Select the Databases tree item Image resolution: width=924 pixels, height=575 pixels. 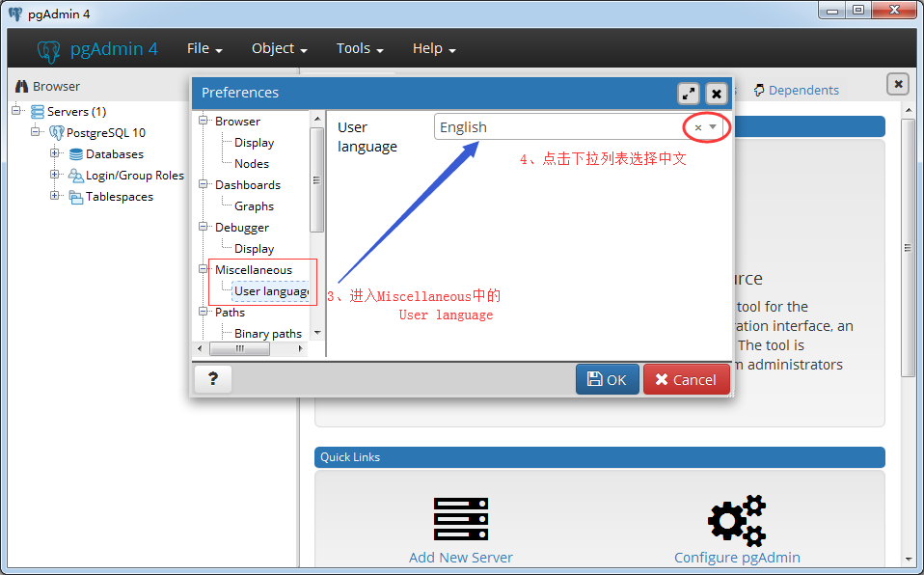coord(115,154)
